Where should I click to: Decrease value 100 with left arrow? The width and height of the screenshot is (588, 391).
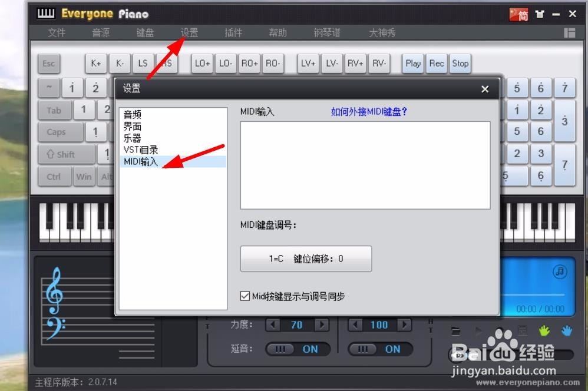(x=355, y=324)
